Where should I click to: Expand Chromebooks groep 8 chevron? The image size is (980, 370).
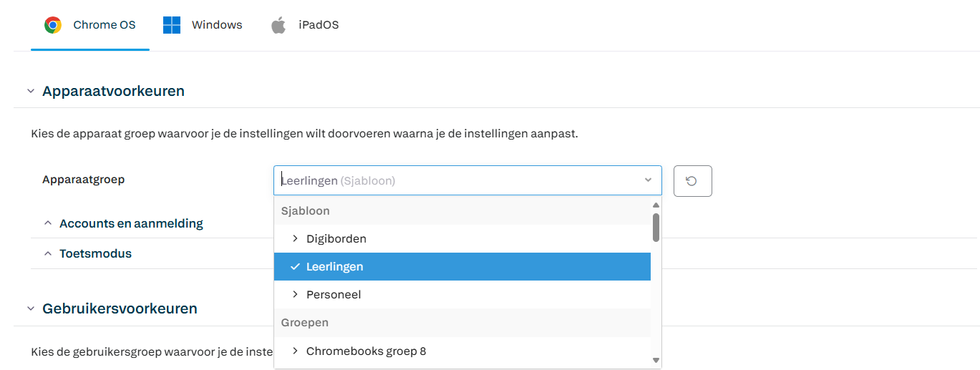coord(295,351)
